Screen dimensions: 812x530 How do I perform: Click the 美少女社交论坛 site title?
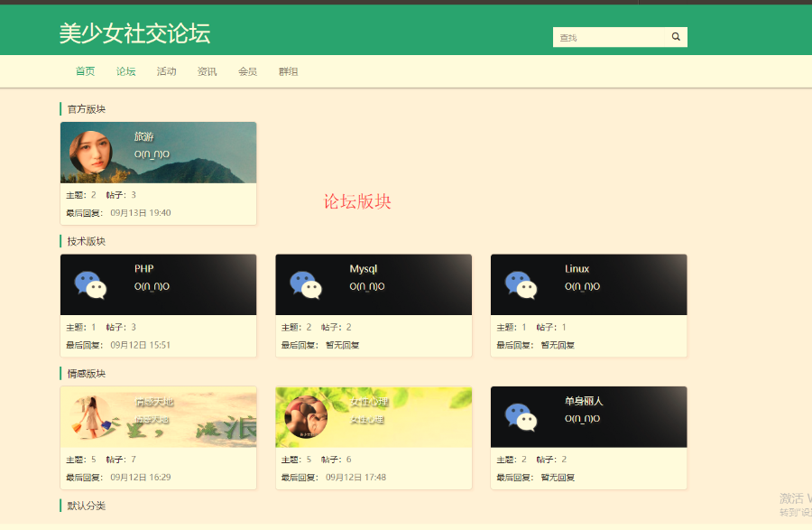pos(134,33)
